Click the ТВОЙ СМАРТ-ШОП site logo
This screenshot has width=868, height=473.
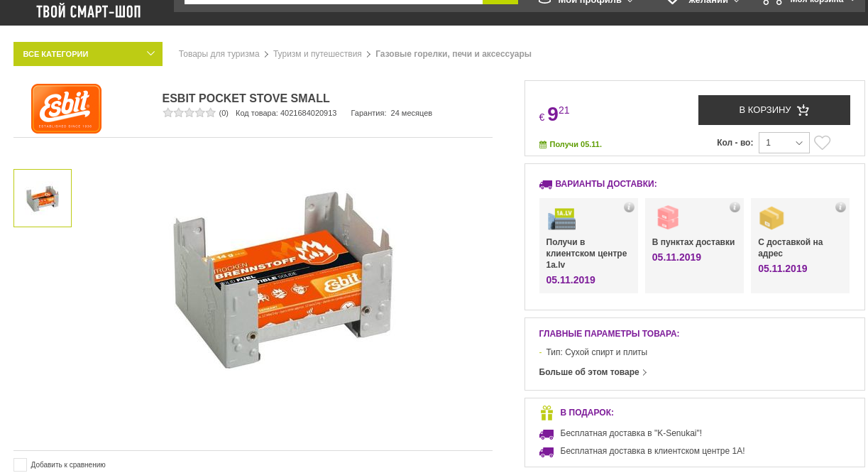(89, 11)
